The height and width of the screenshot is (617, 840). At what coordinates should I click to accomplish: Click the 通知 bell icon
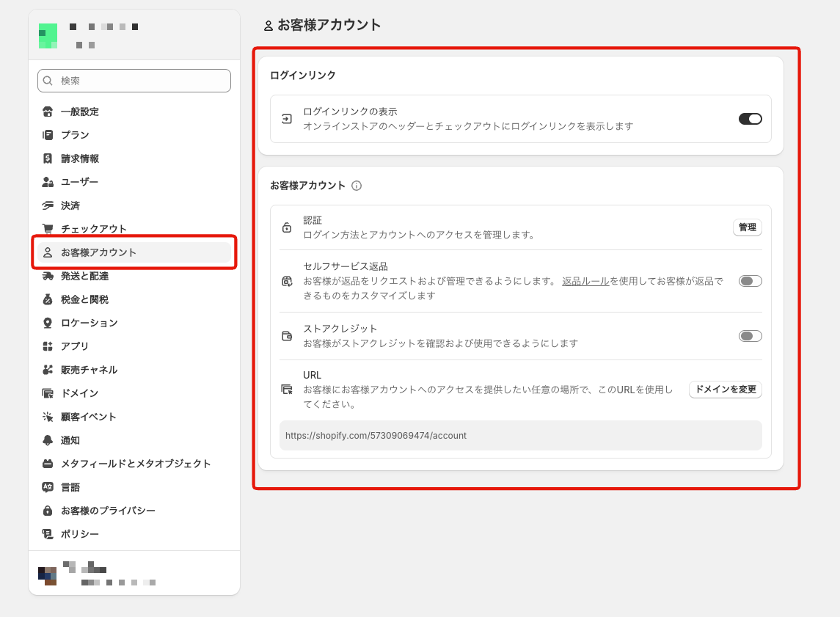48,439
